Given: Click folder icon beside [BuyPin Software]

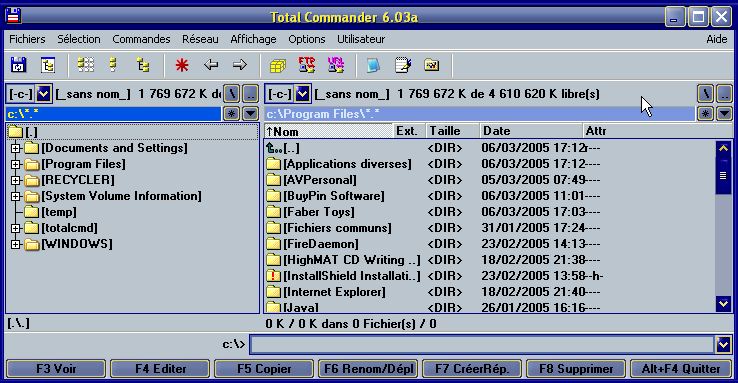Looking at the screenshot, I should (x=273, y=196).
